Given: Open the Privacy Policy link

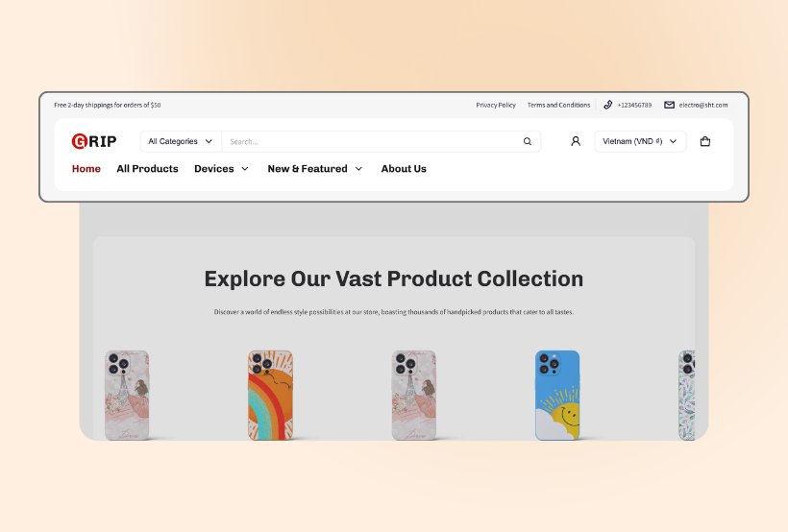Looking at the screenshot, I should point(496,105).
